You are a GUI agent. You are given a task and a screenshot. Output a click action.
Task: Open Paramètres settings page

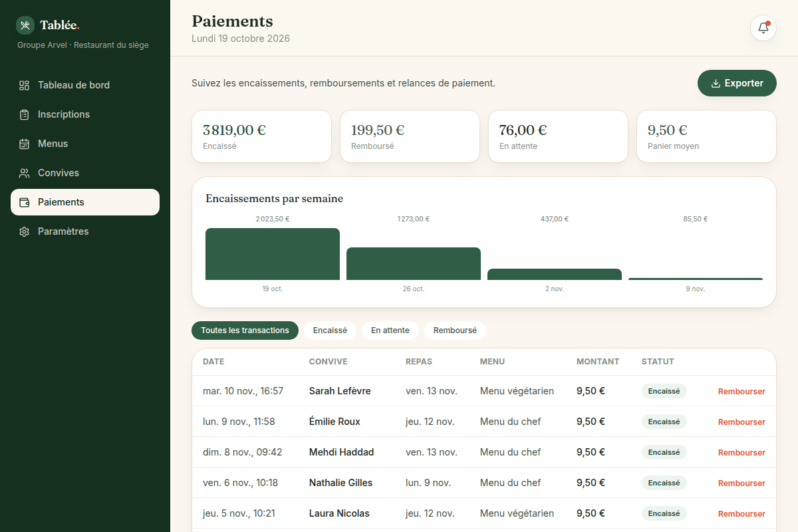pos(85,231)
